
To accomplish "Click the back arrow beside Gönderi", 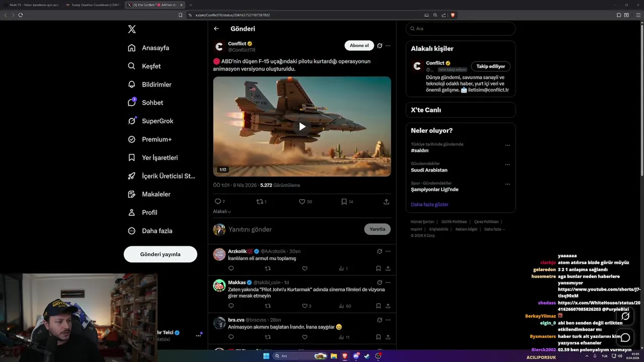I will point(216,29).
